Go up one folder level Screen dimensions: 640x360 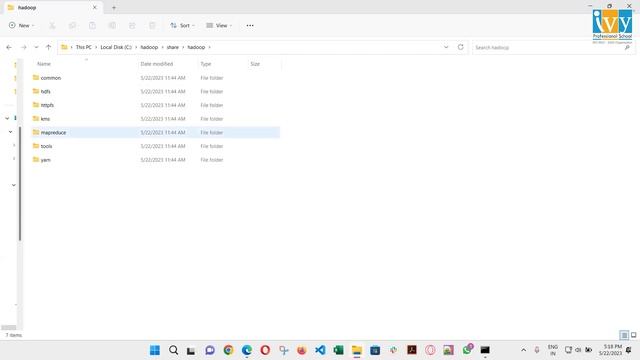click(49, 47)
